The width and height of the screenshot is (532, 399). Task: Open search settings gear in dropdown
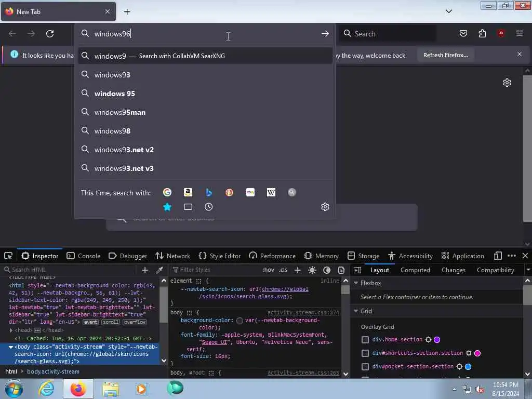325,207
